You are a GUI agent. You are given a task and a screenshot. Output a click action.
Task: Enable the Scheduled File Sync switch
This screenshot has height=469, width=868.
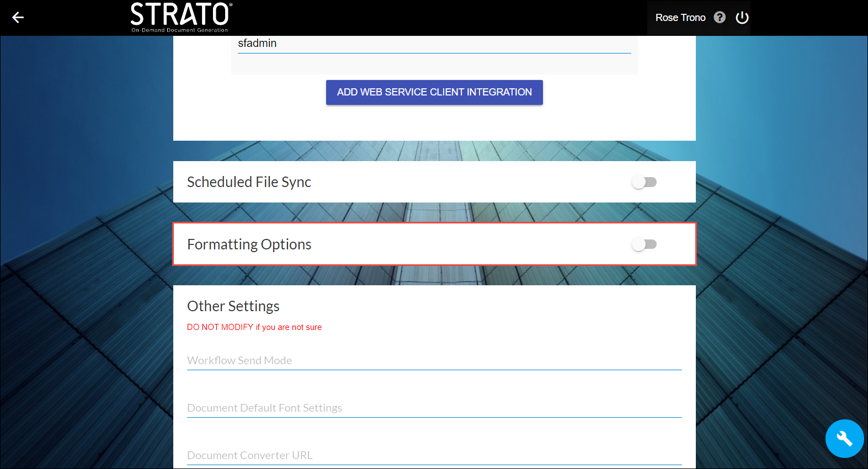(x=644, y=182)
